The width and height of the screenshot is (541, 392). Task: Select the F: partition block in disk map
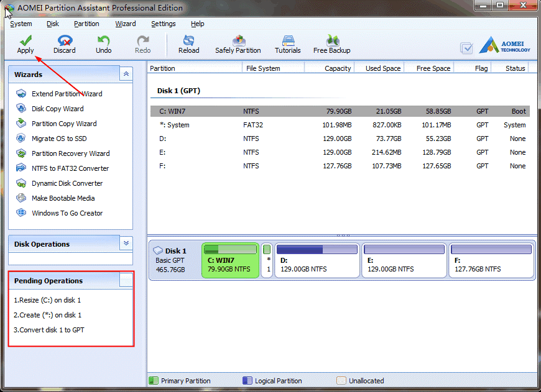coord(491,260)
